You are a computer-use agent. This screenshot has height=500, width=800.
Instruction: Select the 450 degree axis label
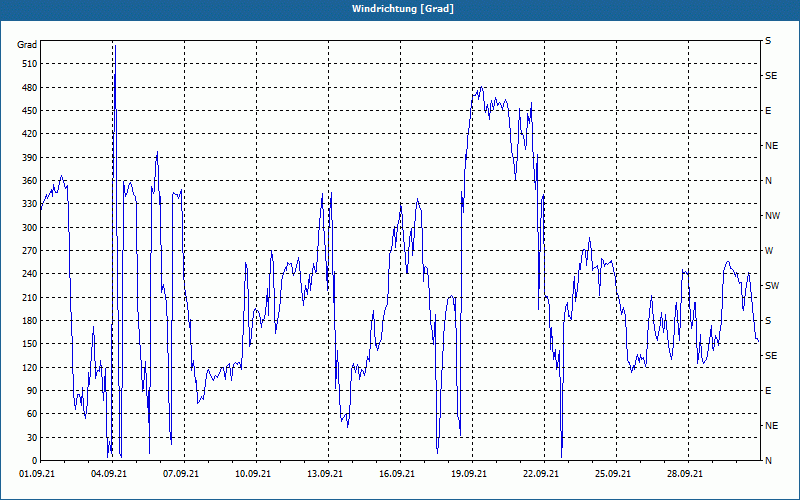30,111
